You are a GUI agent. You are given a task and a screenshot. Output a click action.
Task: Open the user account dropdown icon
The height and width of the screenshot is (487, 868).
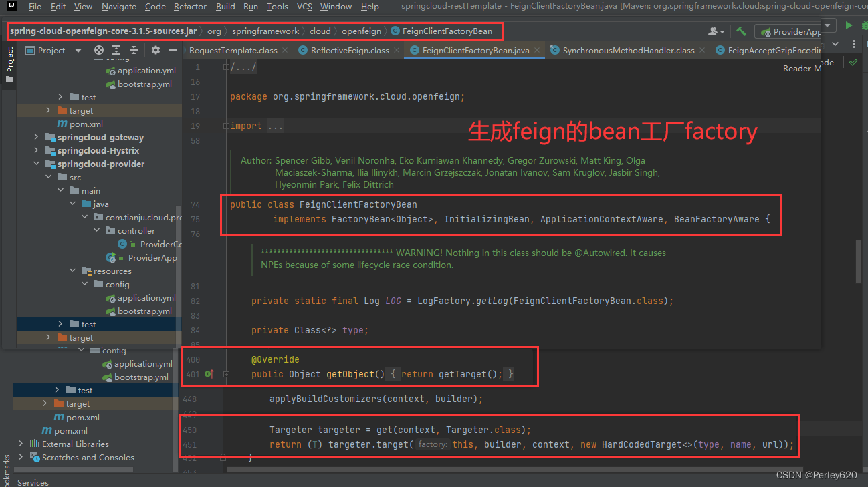click(x=716, y=31)
